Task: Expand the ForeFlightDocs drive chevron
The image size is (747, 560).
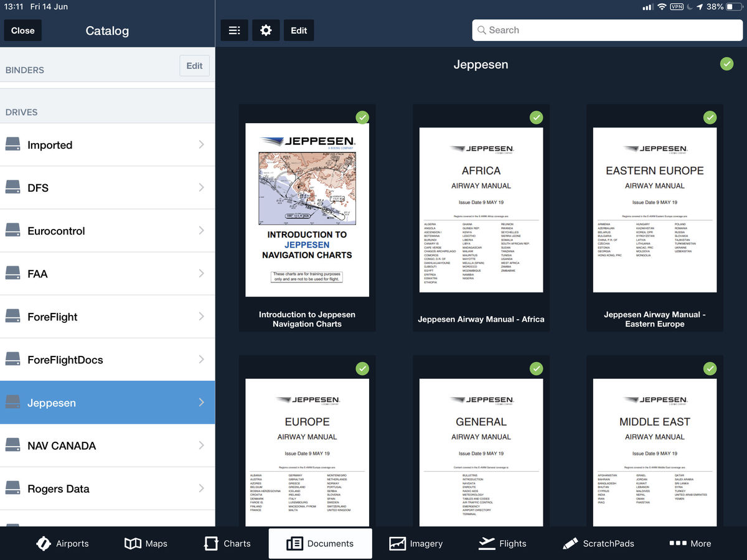Action: pos(201,359)
